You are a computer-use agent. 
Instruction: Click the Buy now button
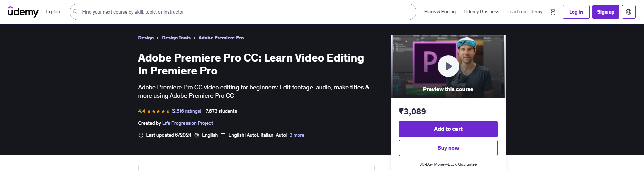coord(448,148)
